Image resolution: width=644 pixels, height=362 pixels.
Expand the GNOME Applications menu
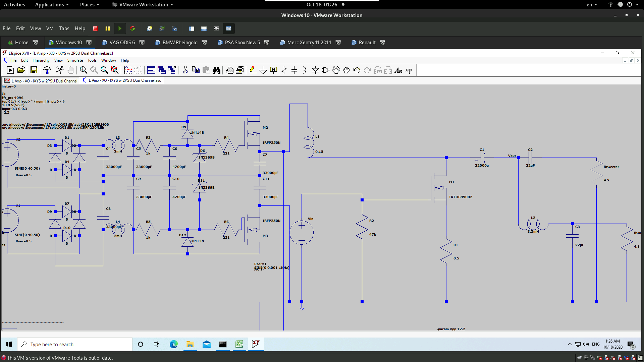coord(52,4)
